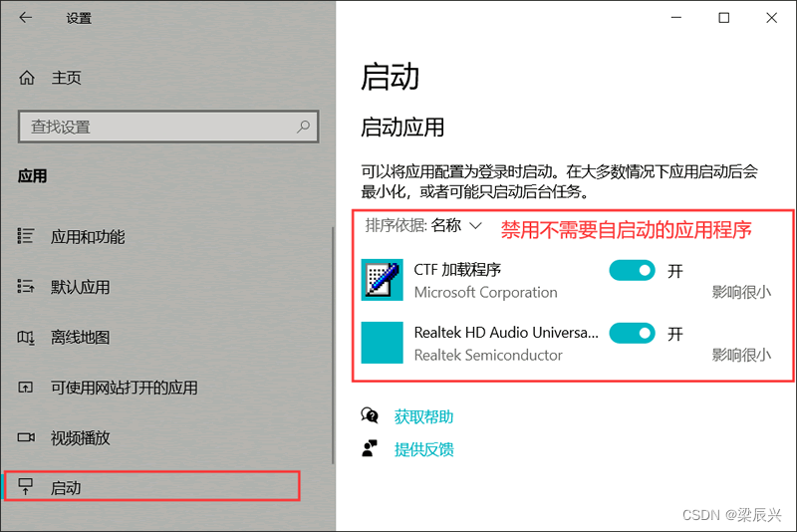Maximize the Settings window
Viewport: 797px width, 532px height.
(724, 18)
